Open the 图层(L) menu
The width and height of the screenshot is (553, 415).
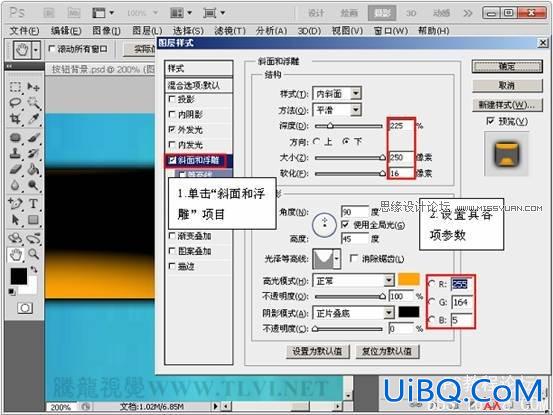(x=147, y=31)
